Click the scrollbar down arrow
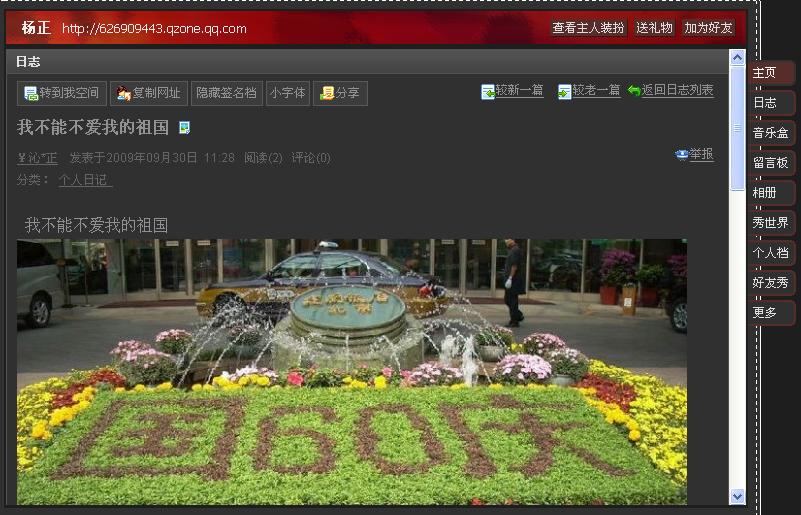The width and height of the screenshot is (801, 515). tap(738, 496)
